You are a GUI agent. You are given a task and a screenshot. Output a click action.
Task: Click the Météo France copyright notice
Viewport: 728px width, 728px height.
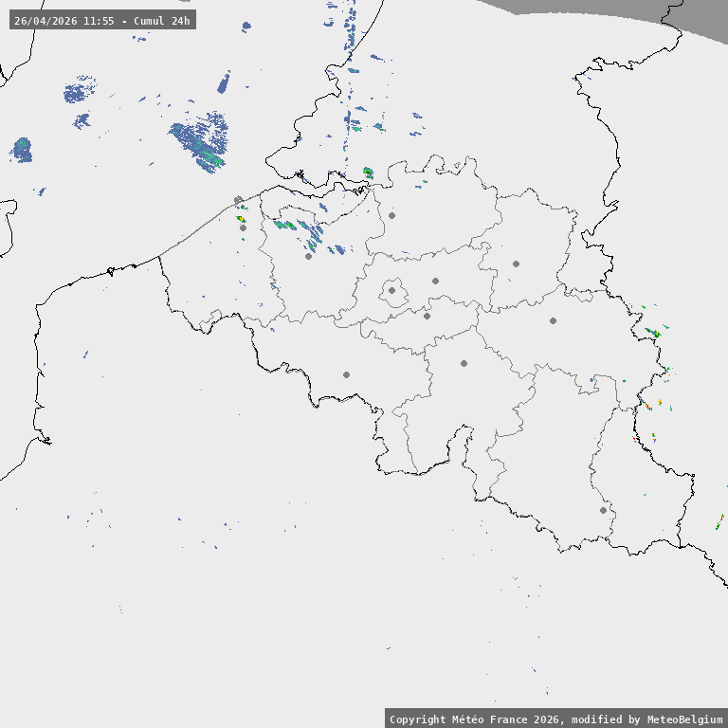tap(555, 719)
